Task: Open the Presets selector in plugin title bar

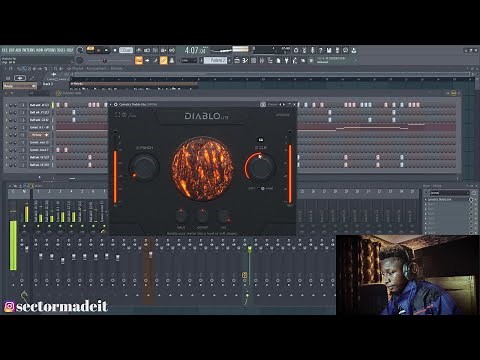Action: (x=273, y=104)
